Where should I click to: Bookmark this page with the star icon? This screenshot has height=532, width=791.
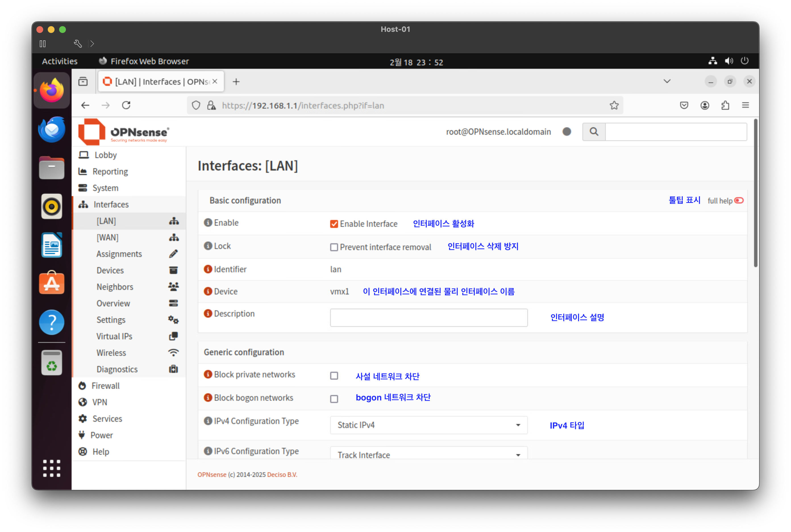coord(614,105)
